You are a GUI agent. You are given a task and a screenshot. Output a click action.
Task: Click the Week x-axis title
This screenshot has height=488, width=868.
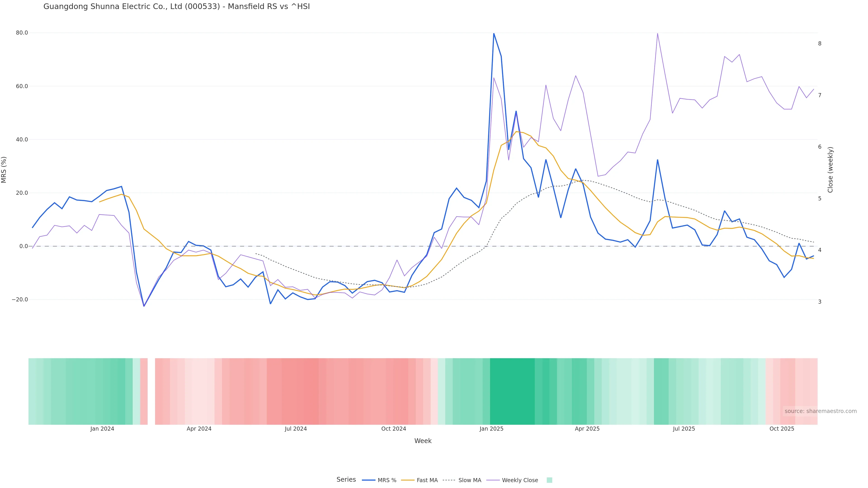pyautogui.click(x=423, y=441)
